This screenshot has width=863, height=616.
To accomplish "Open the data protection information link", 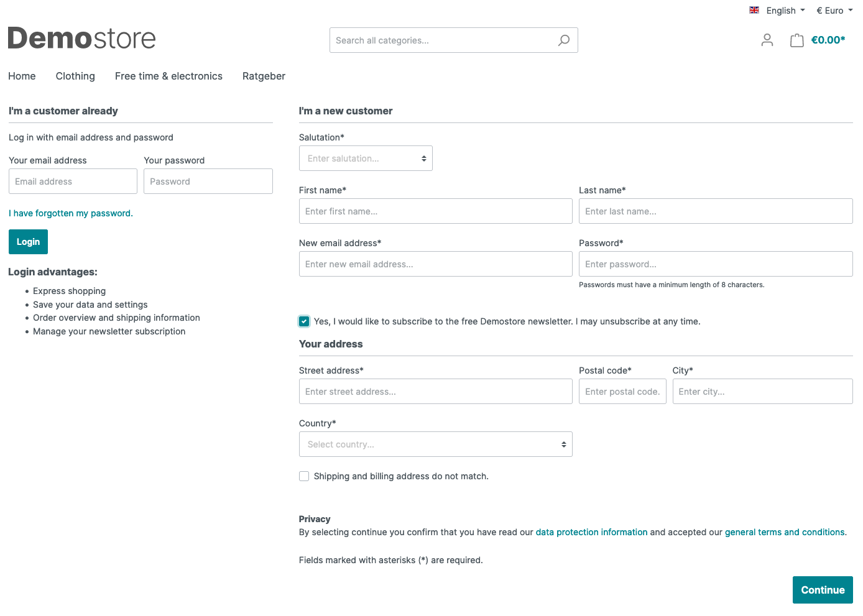I will pos(591,532).
